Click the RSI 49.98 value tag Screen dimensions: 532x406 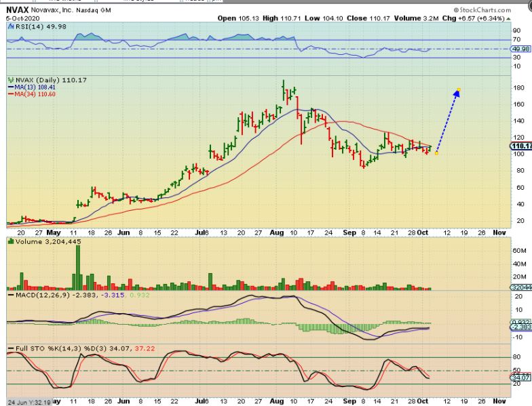click(521, 49)
